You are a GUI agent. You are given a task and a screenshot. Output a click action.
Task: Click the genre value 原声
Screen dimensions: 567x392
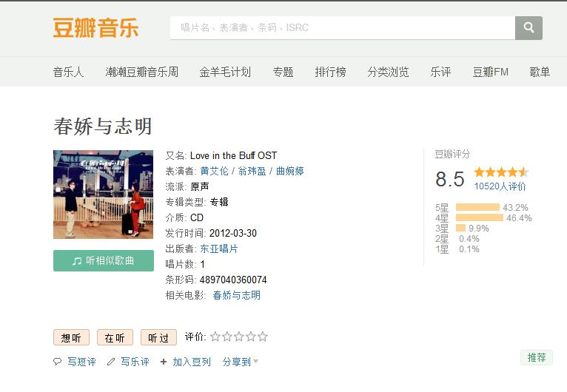(x=200, y=186)
